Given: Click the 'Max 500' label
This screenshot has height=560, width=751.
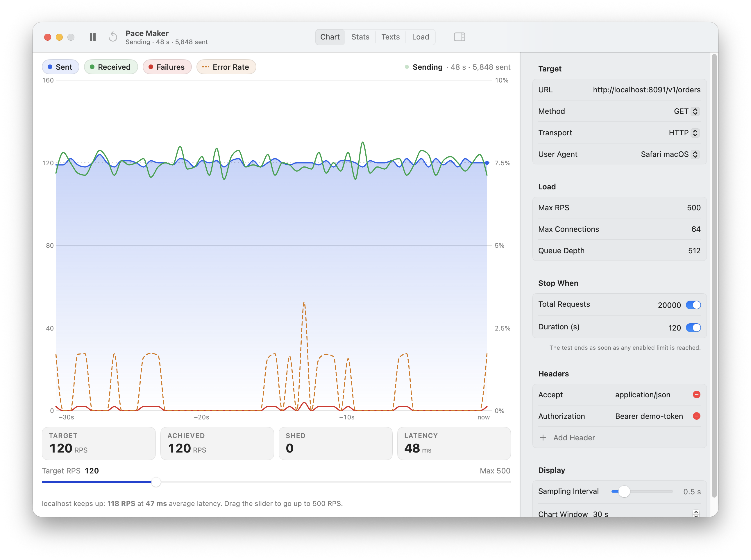Looking at the screenshot, I should pos(495,471).
